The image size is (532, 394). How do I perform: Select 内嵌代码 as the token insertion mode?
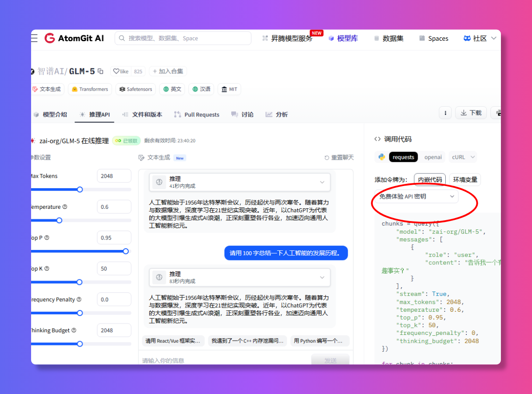point(430,179)
